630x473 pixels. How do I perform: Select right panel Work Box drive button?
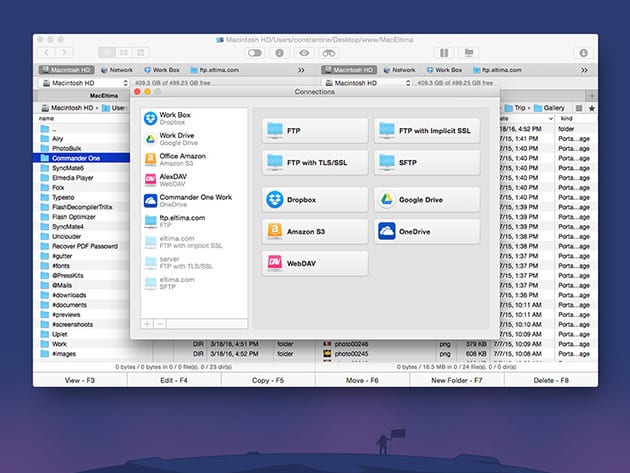[x=444, y=70]
